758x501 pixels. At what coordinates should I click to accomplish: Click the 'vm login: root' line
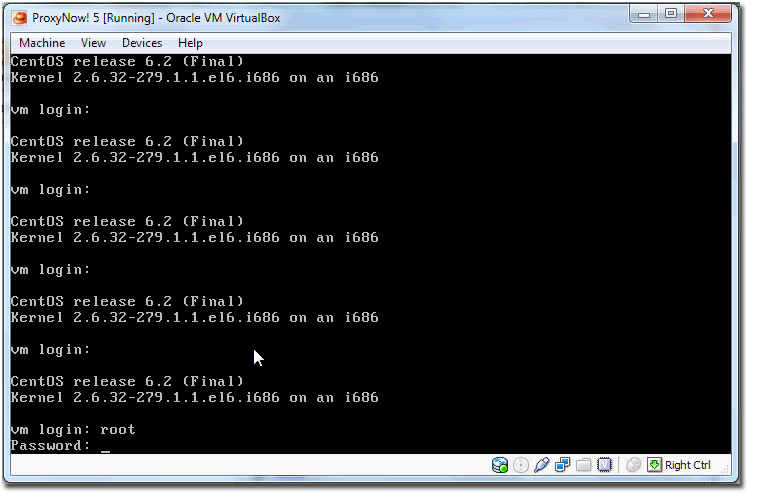73,429
